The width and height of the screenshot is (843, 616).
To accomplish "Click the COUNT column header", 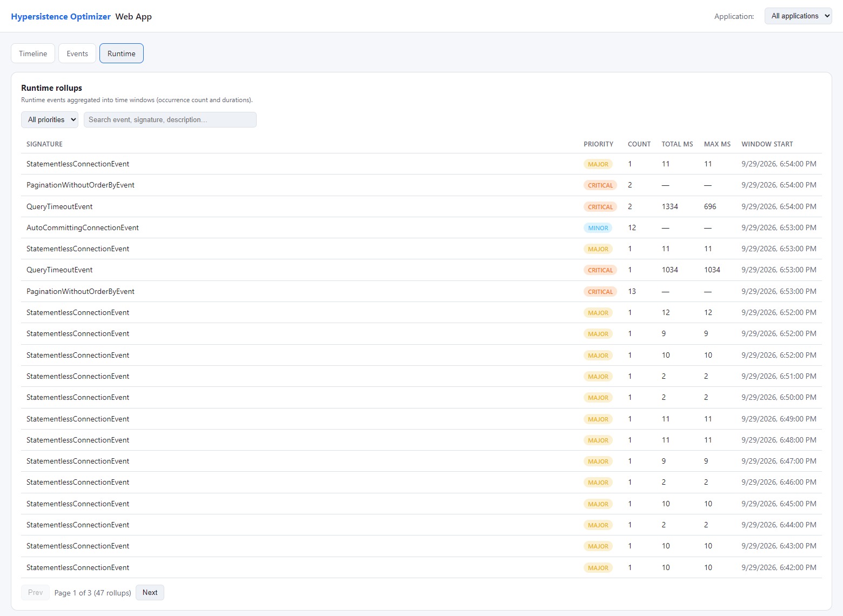I will pyautogui.click(x=639, y=144).
